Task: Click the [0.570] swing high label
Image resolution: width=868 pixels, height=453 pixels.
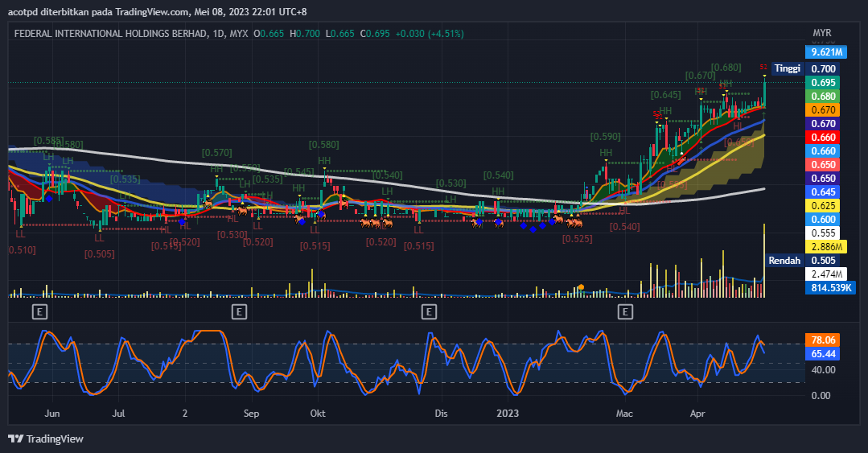Action: tap(216, 153)
